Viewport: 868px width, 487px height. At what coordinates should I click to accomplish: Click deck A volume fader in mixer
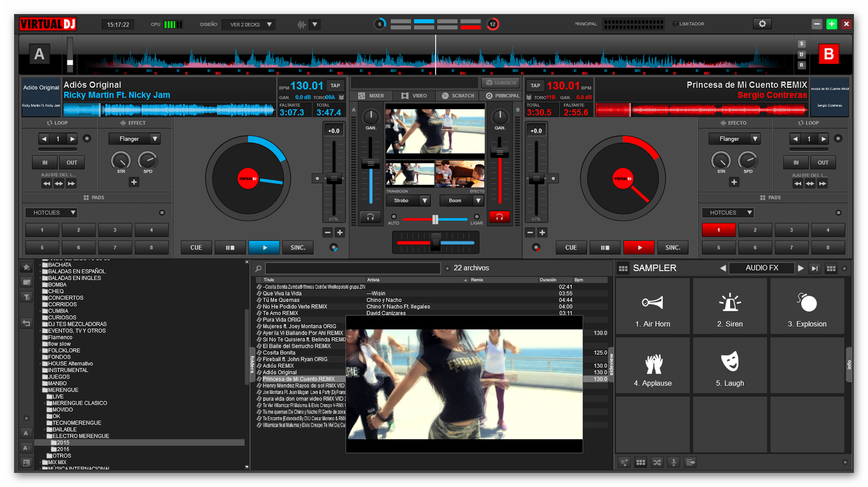pyautogui.click(x=371, y=163)
